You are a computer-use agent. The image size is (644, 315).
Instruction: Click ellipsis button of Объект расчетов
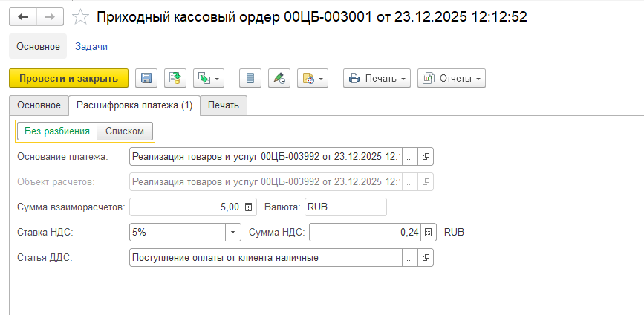[410, 181]
